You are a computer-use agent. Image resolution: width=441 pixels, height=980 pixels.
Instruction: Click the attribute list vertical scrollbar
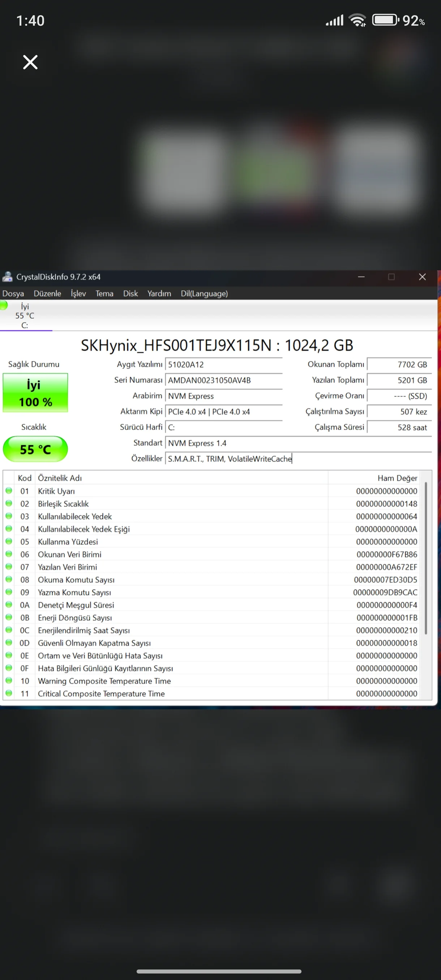click(x=426, y=558)
